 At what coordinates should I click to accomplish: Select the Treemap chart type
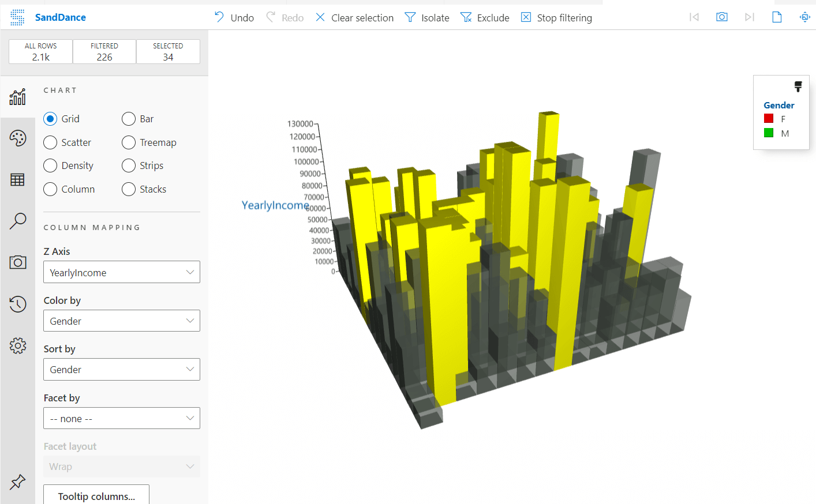129,142
